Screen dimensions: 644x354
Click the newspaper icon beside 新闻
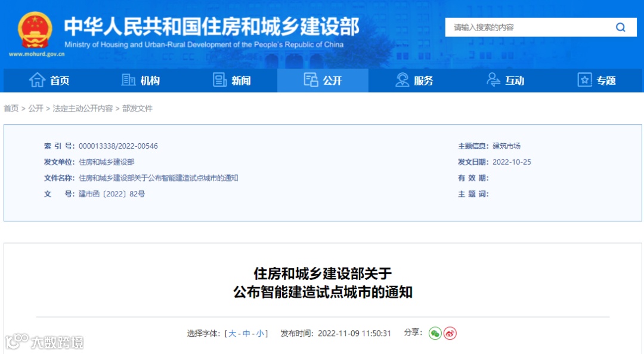219,80
